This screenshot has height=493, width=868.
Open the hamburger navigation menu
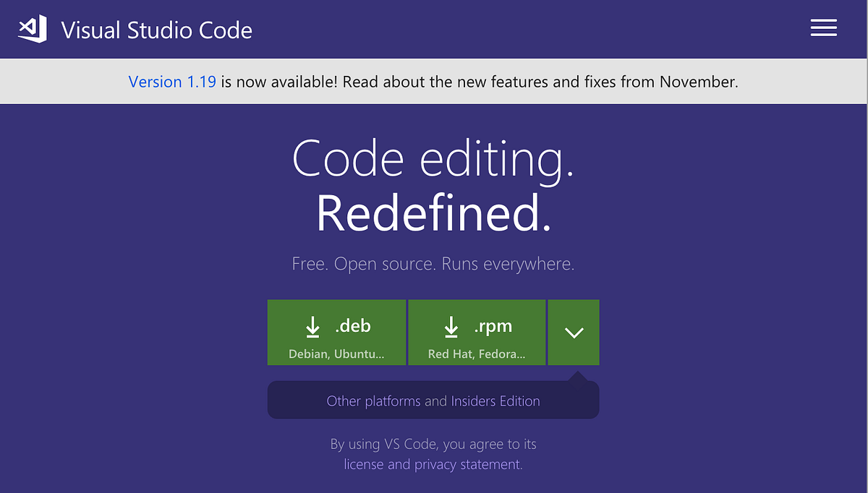tap(823, 27)
